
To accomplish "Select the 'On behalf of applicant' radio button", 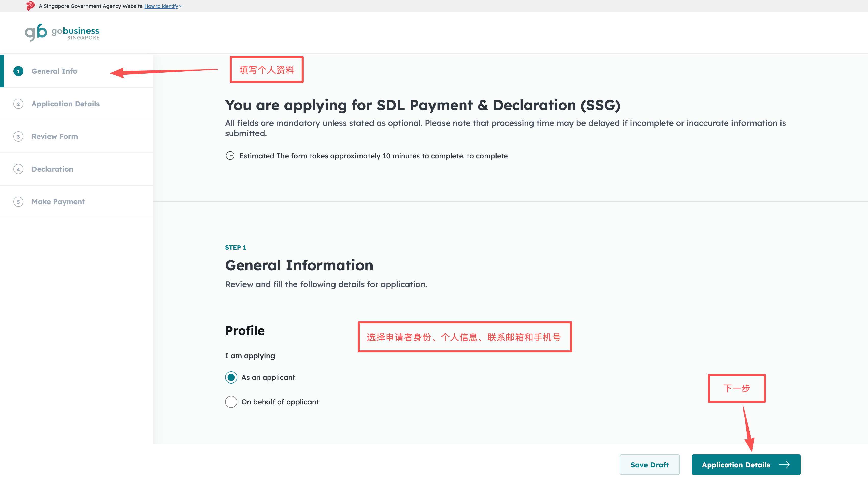I will click(231, 402).
